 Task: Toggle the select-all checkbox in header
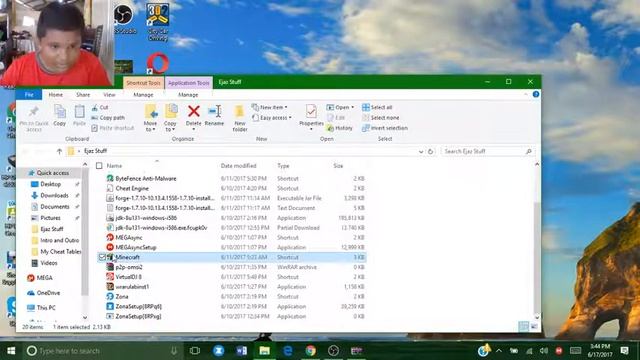99,166
